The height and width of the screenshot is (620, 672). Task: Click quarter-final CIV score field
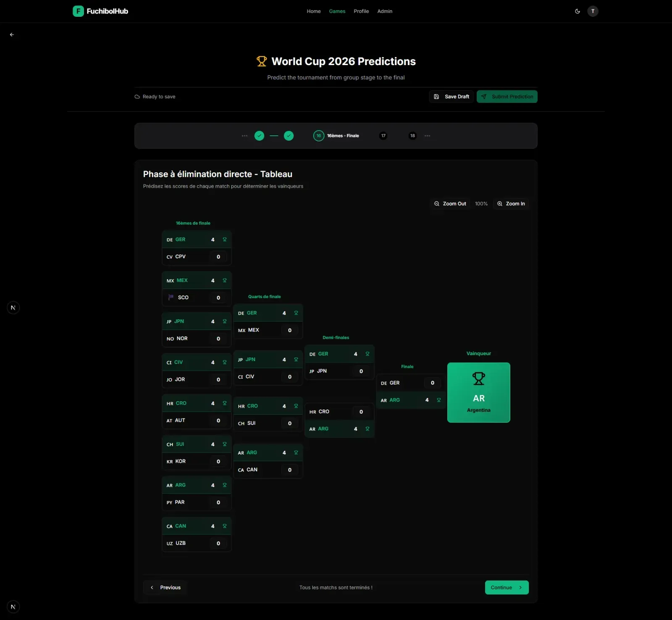pyautogui.click(x=289, y=377)
